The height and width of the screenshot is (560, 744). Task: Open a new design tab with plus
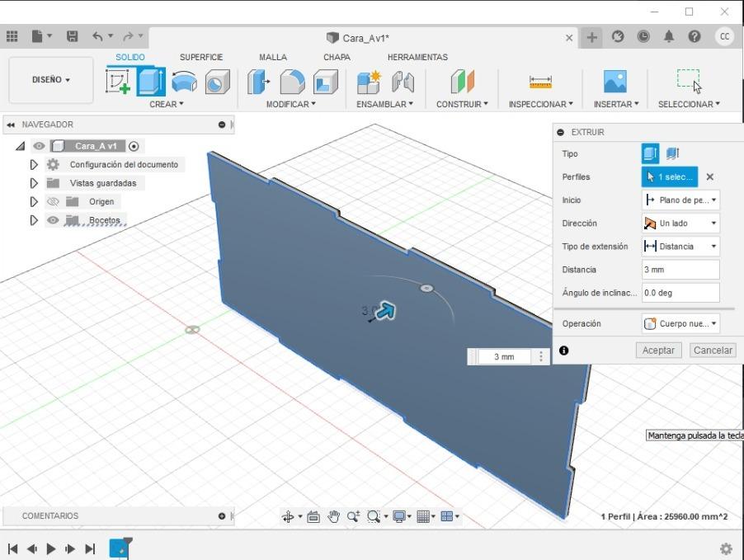coord(591,37)
